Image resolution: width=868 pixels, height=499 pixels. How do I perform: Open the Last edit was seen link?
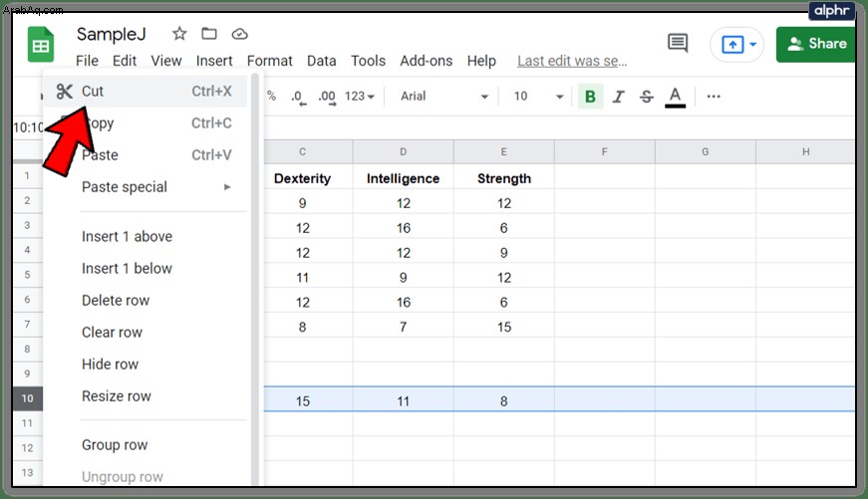point(572,61)
